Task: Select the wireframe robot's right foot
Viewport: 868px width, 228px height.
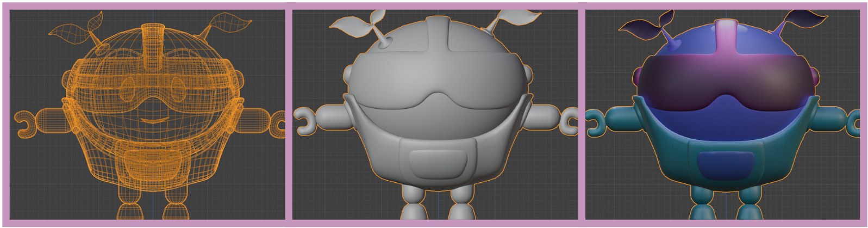Action: click(176, 210)
